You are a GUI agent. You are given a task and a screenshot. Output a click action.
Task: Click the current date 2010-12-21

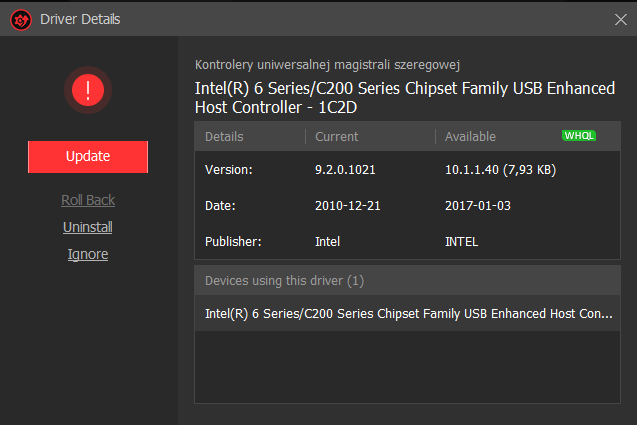pyautogui.click(x=347, y=206)
